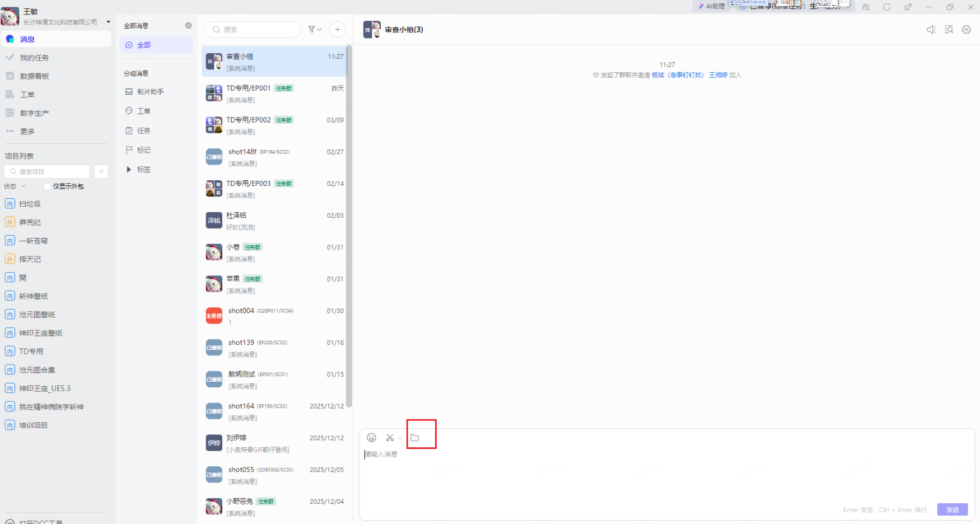
Task: Open 王敏's profile avatar
Action: tap(10, 16)
